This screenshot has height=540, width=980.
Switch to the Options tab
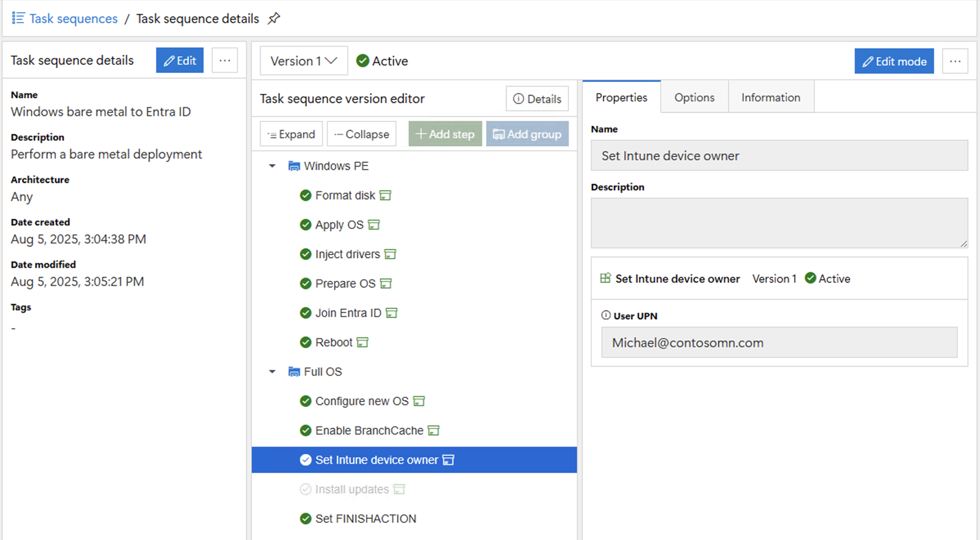pyautogui.click(x=694, y=97)
